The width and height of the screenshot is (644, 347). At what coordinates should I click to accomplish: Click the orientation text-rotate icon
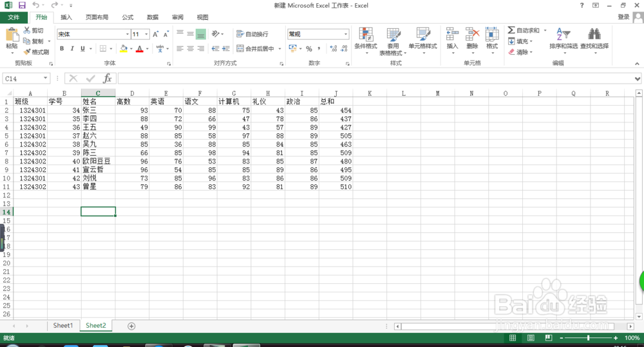click(215, 33)
